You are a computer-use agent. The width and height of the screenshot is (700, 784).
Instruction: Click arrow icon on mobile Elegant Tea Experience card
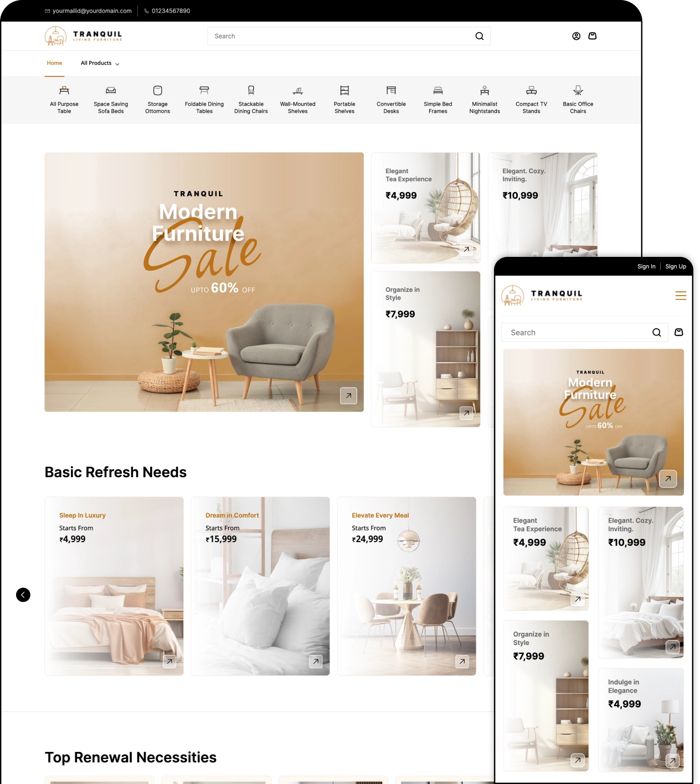578,599
